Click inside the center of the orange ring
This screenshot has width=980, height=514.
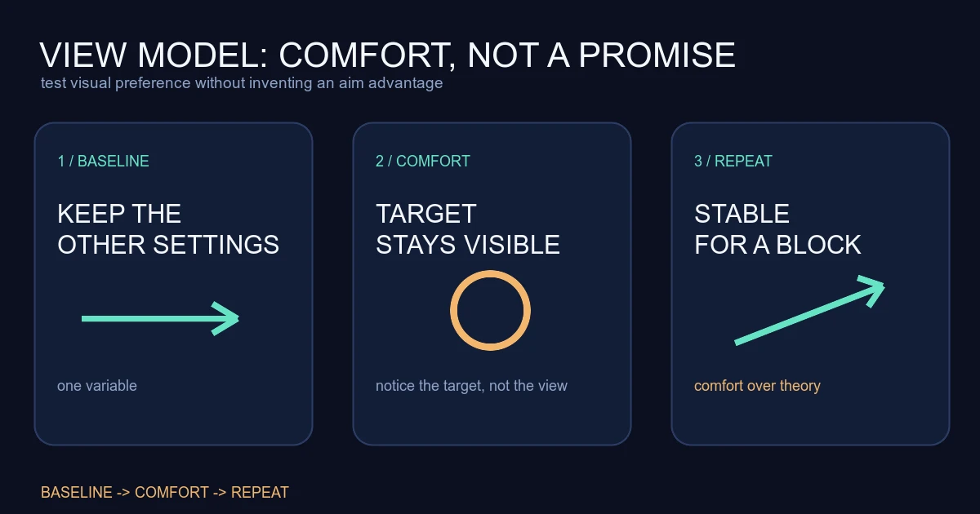point(490,310)
